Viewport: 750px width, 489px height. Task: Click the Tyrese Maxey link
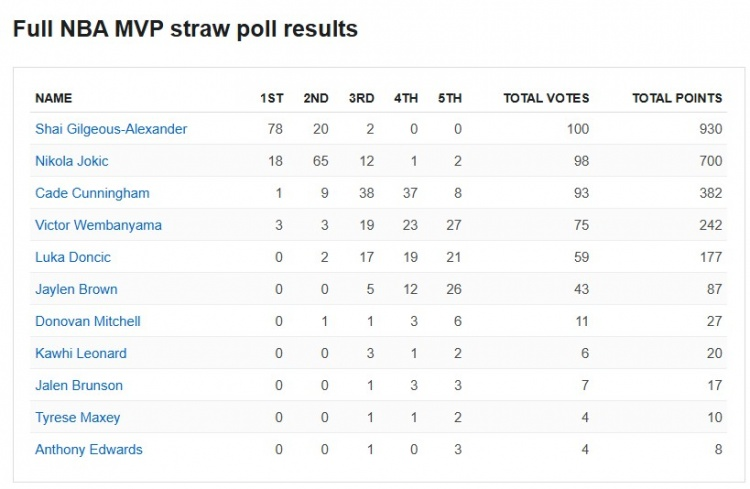77,417
